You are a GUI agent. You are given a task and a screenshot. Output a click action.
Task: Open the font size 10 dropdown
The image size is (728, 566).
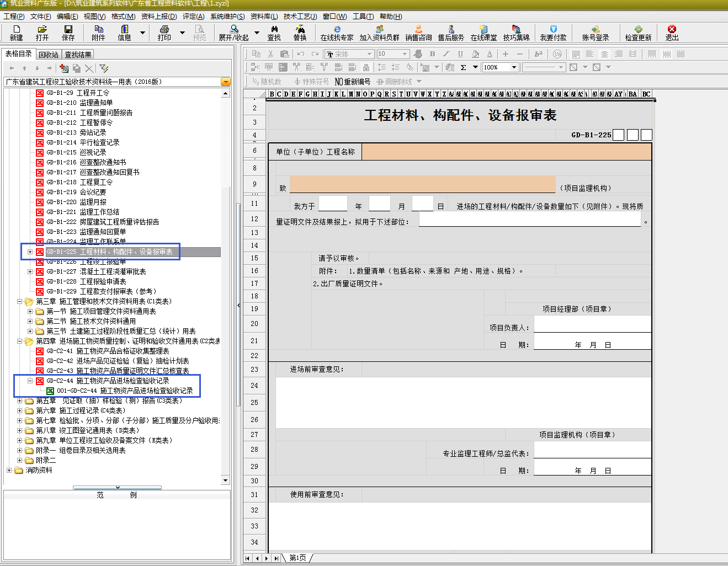[x=405, y=54]
